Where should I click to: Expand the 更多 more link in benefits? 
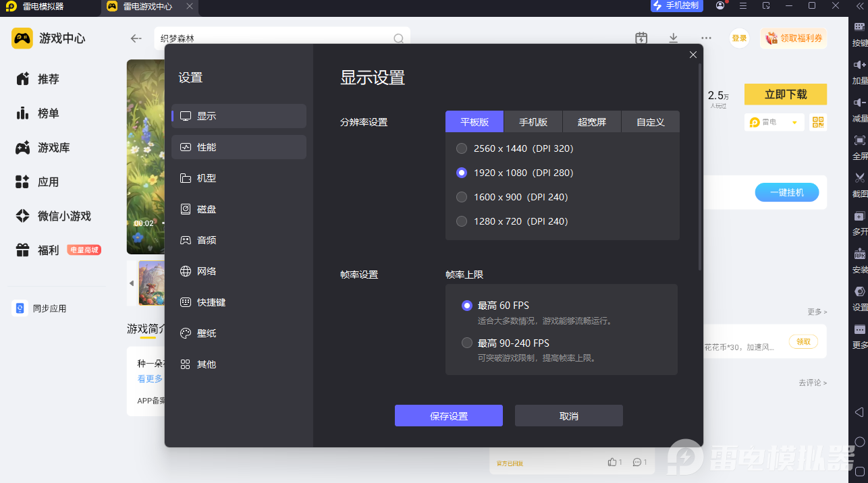pyautogui.click(x=817, y=312)
